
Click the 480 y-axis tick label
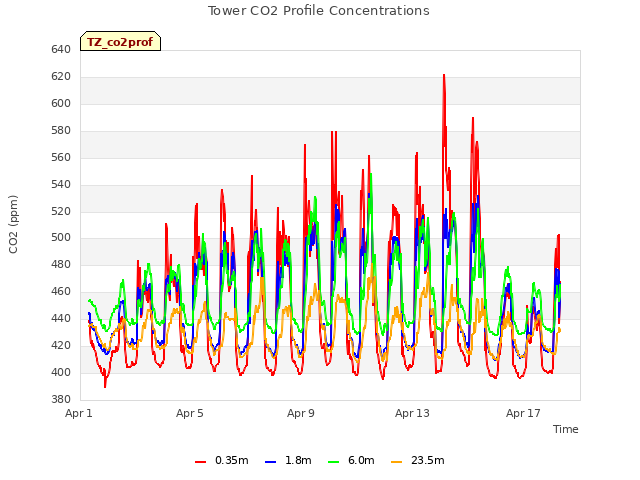pos(61,264)
